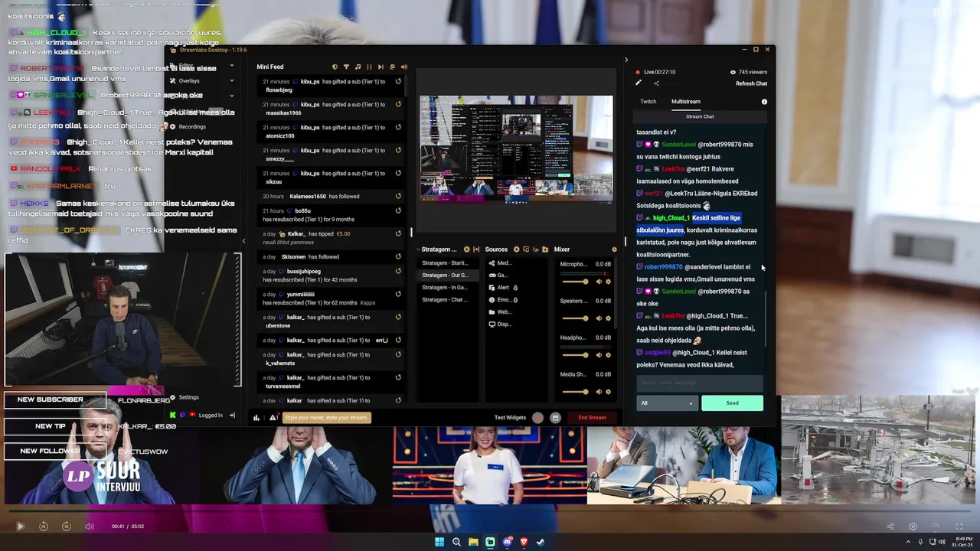Collapse Mini Feed panel with left chevron
This screenshot has height=551, width=980.
pyautogui.click(x=243, y=241)
